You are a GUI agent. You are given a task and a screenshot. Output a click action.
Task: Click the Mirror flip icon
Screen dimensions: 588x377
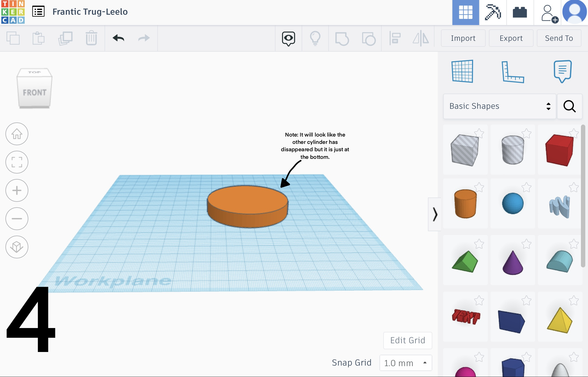(x=421, y=38)
